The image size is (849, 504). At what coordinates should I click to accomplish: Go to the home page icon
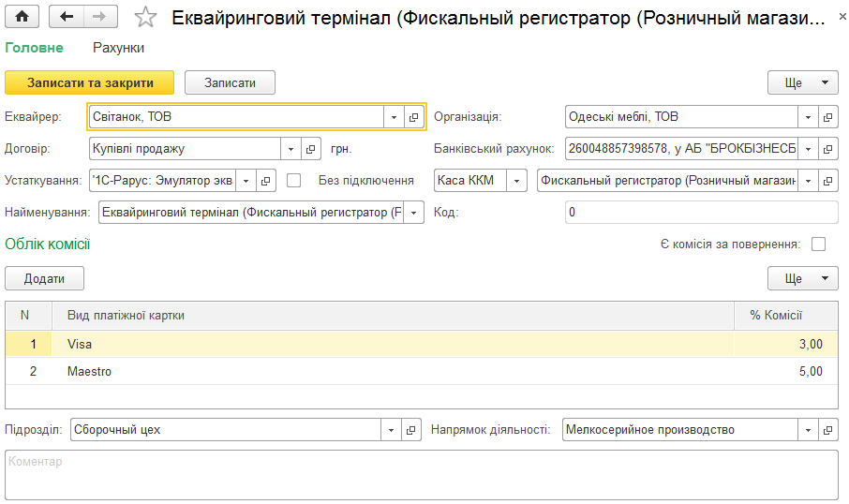tap(22, 16)
